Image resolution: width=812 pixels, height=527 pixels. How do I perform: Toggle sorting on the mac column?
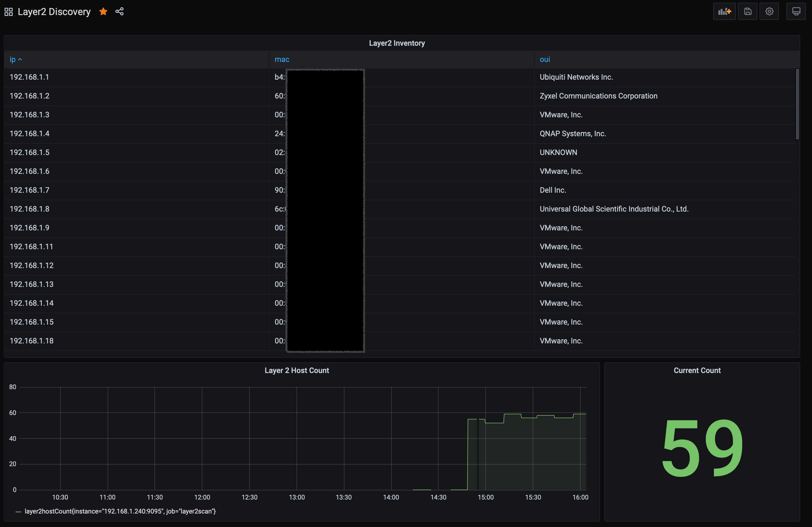pyautogui.click(x=281, y=59)
